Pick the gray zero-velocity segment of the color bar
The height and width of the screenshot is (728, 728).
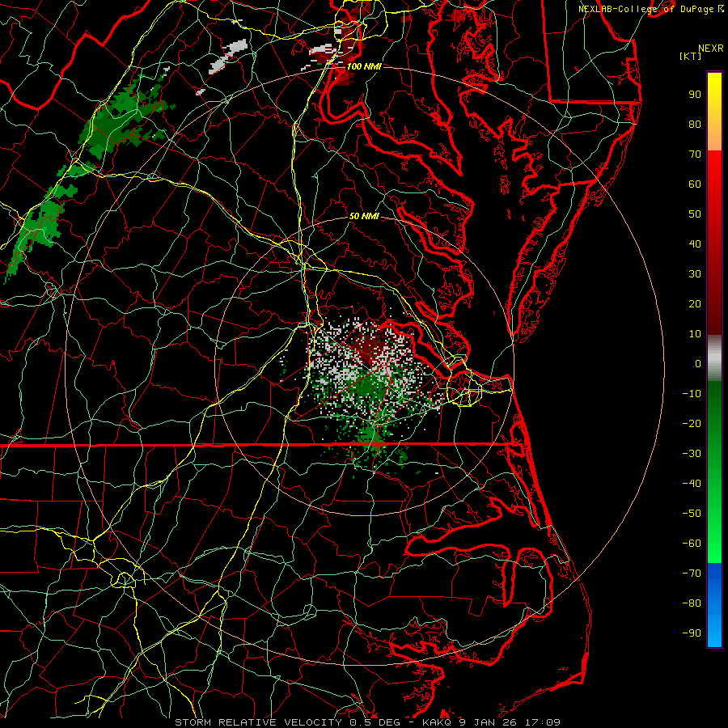coord(714,358)
